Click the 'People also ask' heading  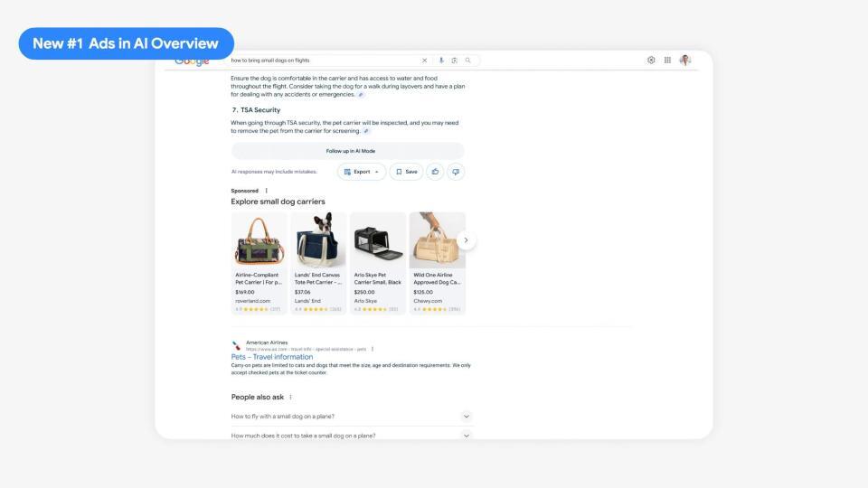click(x=258, y=397)
